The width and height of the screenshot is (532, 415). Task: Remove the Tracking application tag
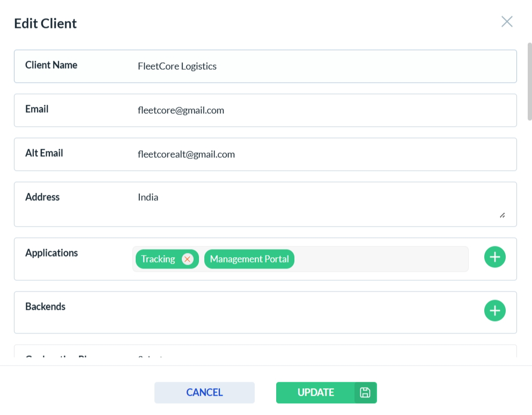click(x=187, y=259)
